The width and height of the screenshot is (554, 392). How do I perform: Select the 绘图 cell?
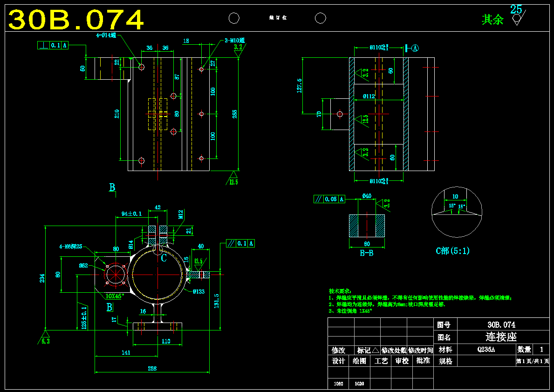tap(359, 361)
